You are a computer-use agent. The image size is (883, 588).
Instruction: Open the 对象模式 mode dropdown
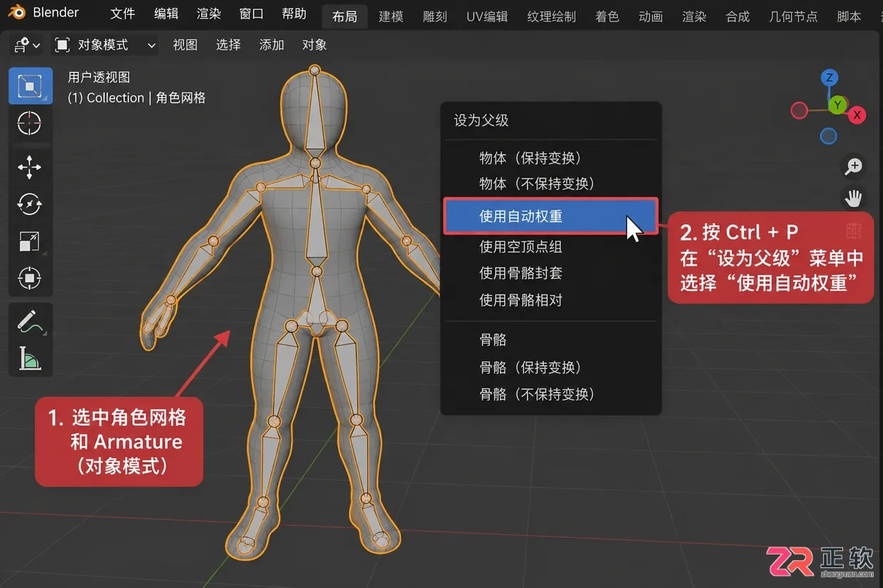click(105, 45)
